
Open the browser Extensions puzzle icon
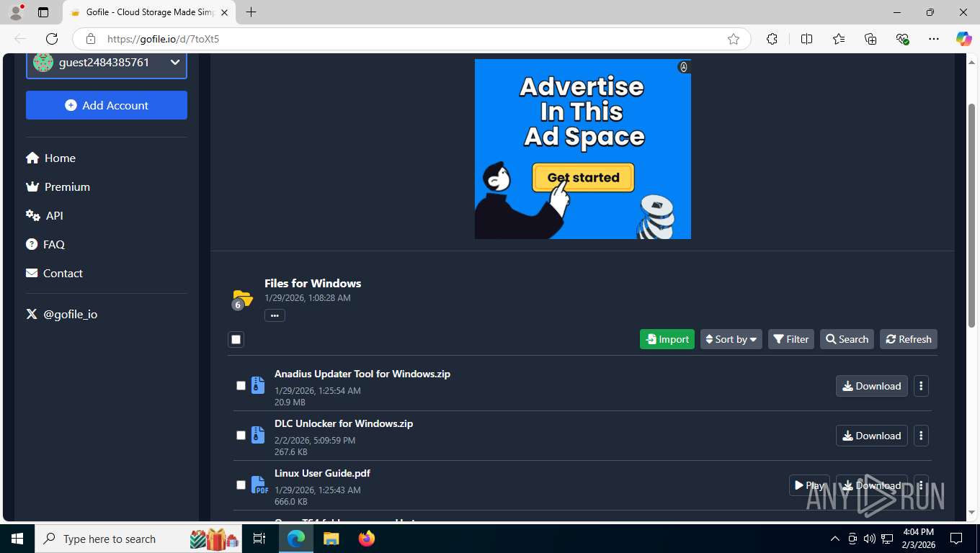772,39
